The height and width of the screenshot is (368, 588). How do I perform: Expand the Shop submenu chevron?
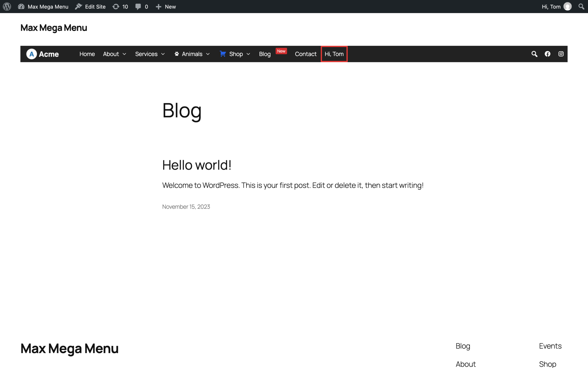pyautogui.click(x=248, y=54)
